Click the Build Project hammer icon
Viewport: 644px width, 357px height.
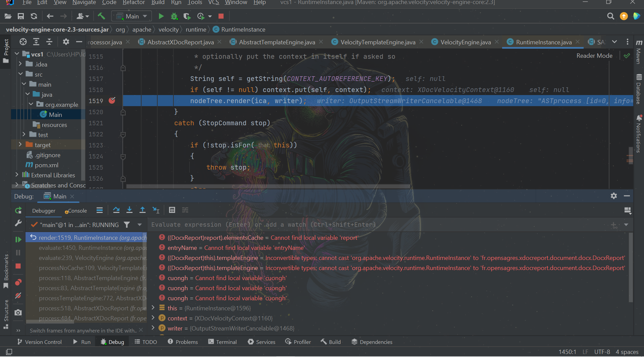coord(101,16)
